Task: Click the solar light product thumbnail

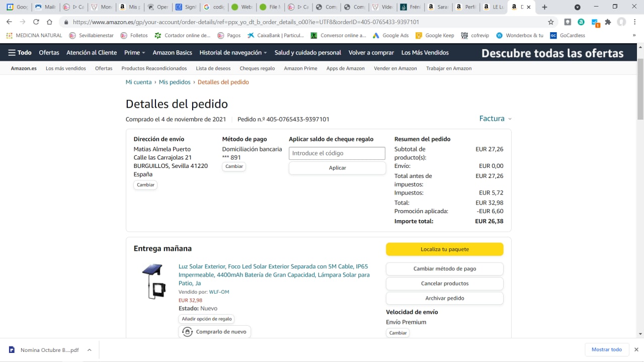Action: coord(153,282)
